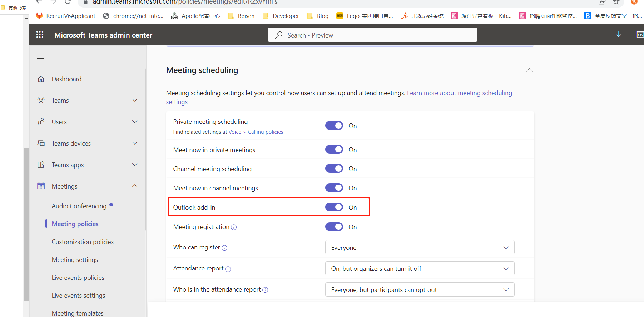The image size is (644, 317).
Task: Open 渡江异常看板 bookmark
Action: [481, 16]
